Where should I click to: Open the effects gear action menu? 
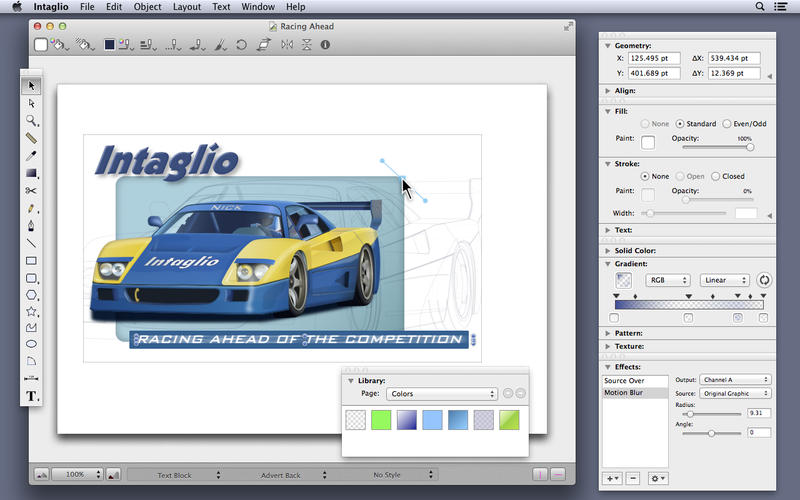[658, 479]
